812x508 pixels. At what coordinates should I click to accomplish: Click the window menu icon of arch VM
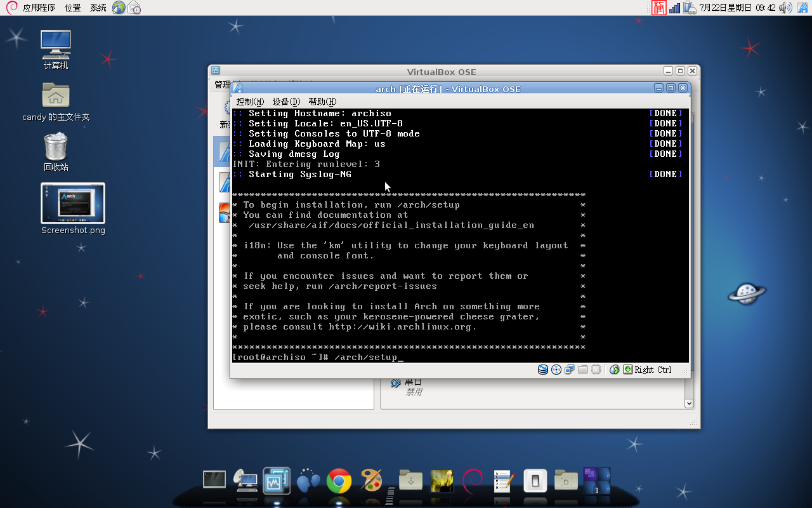point(238,88)
